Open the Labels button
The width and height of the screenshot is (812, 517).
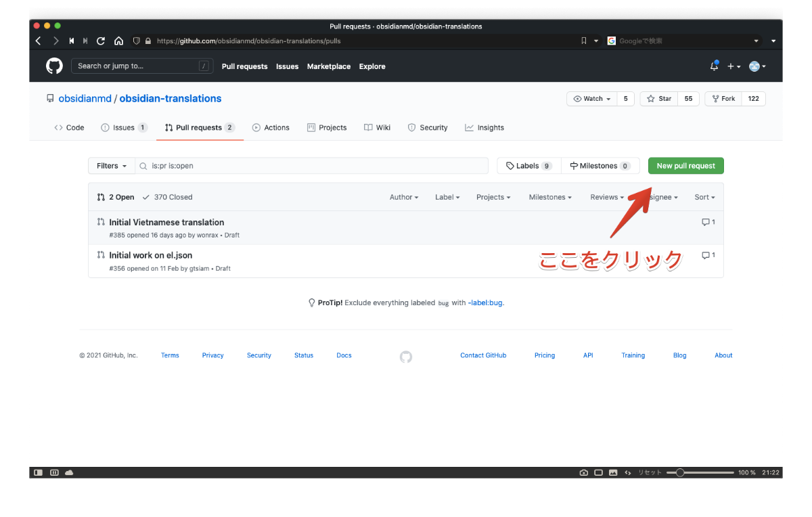coord(529,166)
